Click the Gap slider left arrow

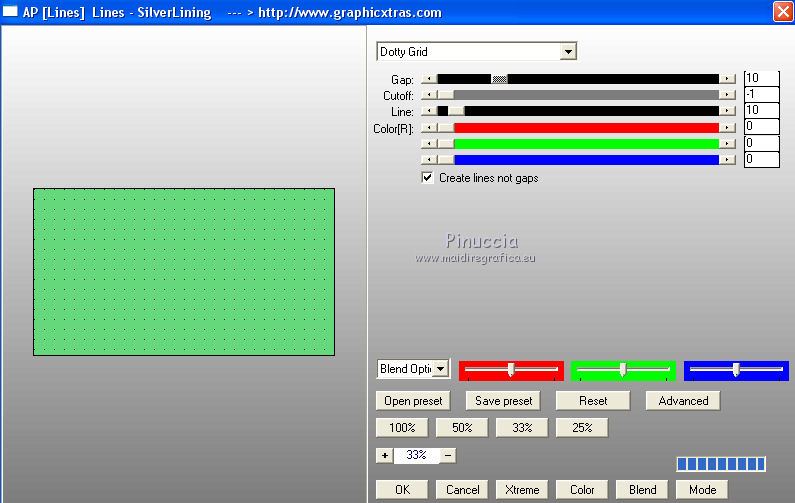click(429, 79)
